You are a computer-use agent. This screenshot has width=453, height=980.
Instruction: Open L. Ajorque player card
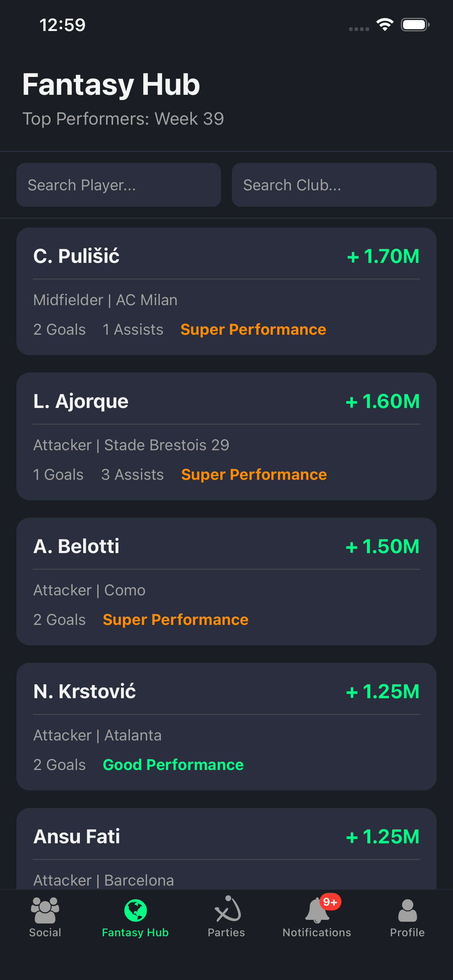(226, 436)
